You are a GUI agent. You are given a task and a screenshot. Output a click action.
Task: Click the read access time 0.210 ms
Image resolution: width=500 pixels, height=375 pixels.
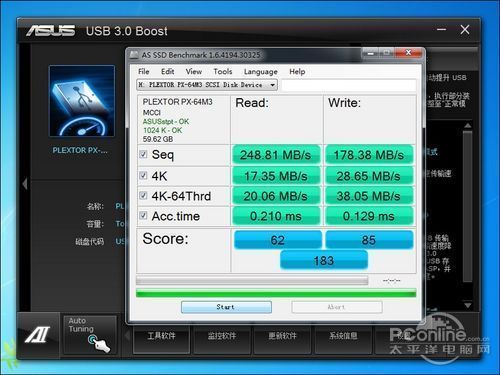(276, 216)
